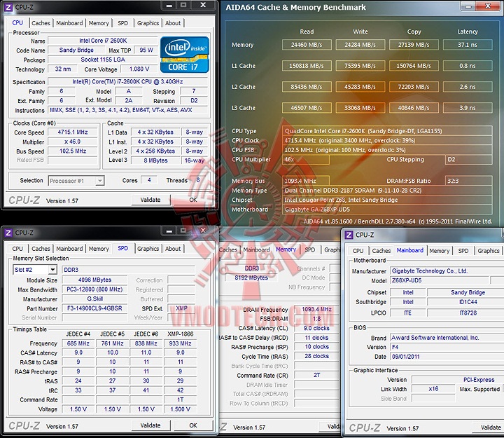The image size is (504, 438).
Task: Switch to Mainboard tab in top-left CPU-Z window
Action: [x=69, y=23]
